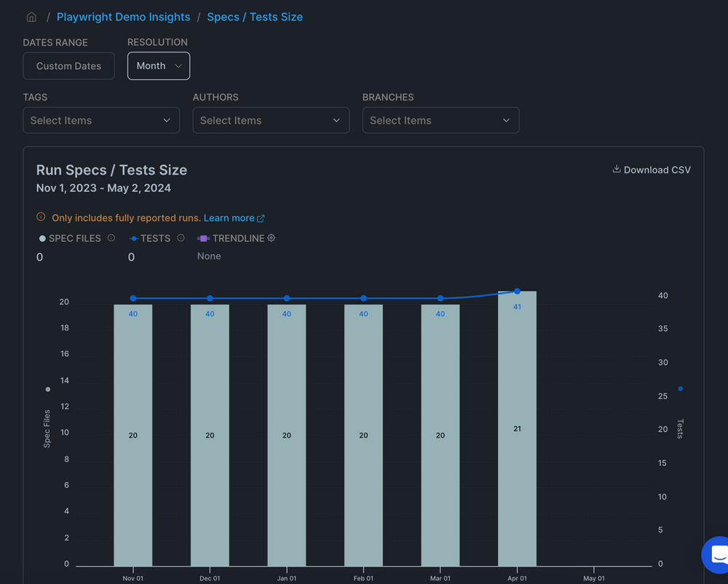
Task: Open the Tags Select Items dropdown
Action: (101, 120)
